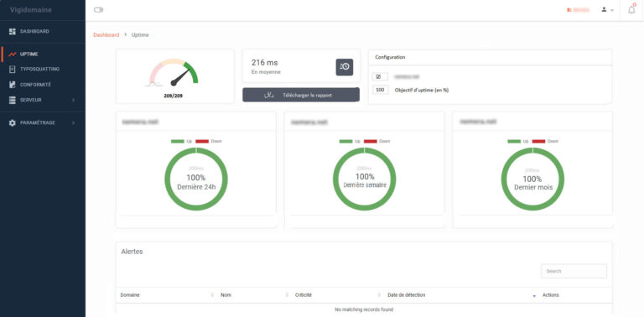
Task: Click the Dernier mois donut chart
Action: tap(532, 179)
